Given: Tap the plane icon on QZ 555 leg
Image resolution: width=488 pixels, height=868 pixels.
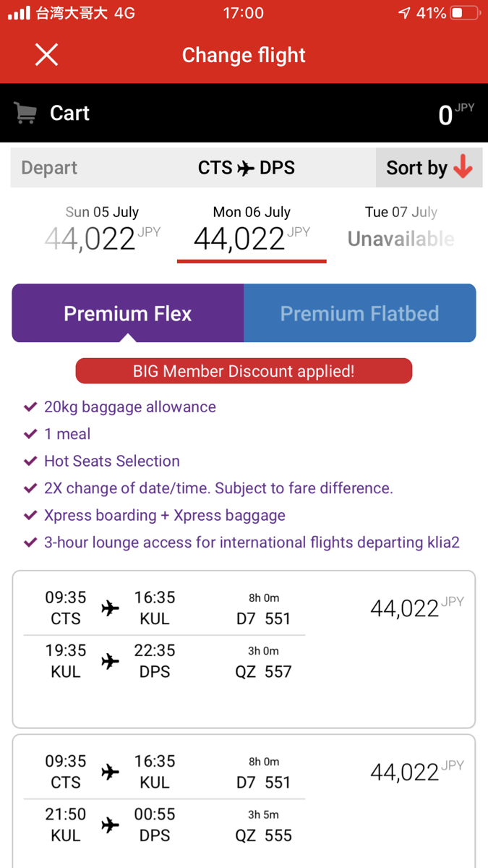Looking at the screenshot, I should coord(110,825).
